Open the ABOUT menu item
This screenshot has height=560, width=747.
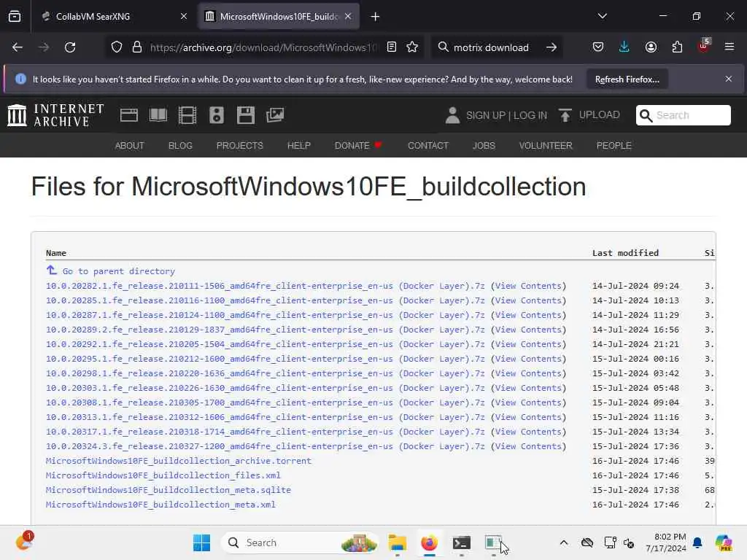pos(130,146)
